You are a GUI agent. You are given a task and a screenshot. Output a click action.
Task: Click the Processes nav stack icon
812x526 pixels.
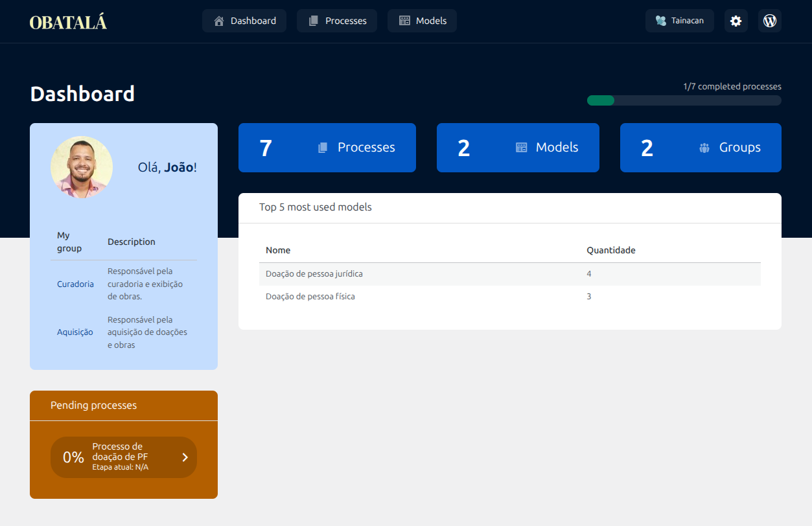314,21
